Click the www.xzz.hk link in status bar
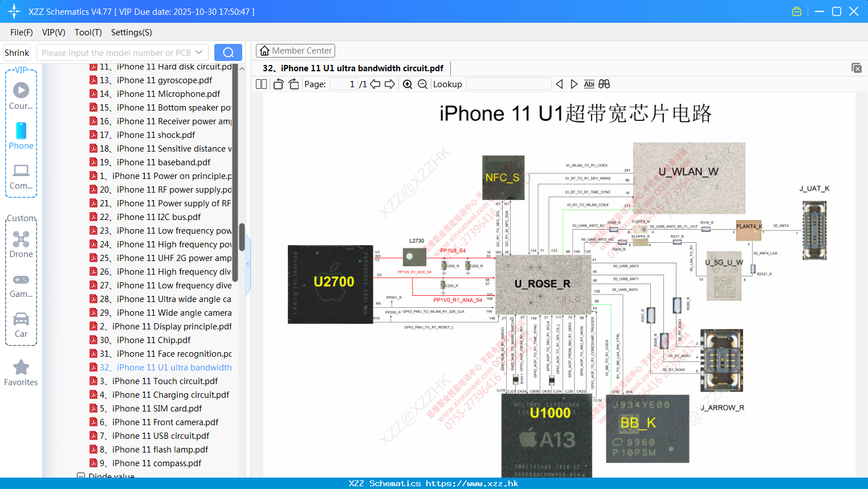868x489 pixels. click(472, 483)
